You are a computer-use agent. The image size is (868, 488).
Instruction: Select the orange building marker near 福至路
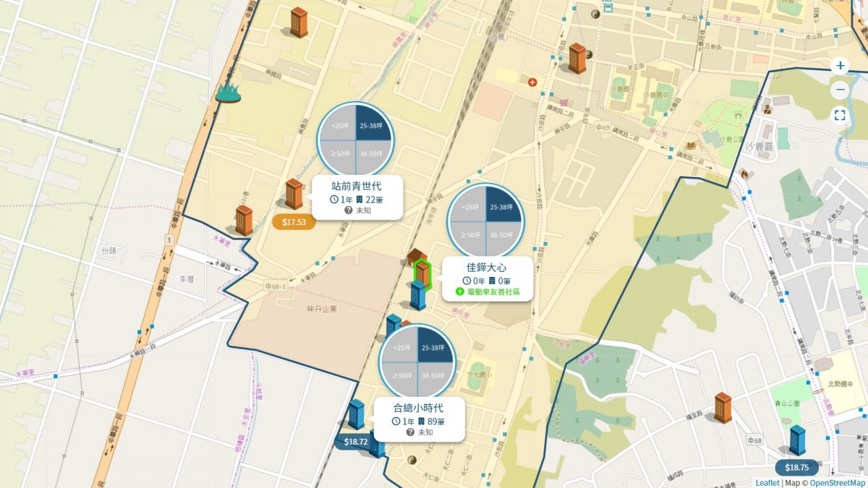723,407
